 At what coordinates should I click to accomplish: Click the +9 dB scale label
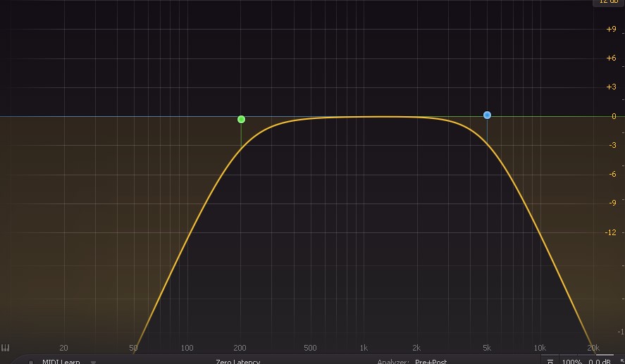click(x=611, y=29)
